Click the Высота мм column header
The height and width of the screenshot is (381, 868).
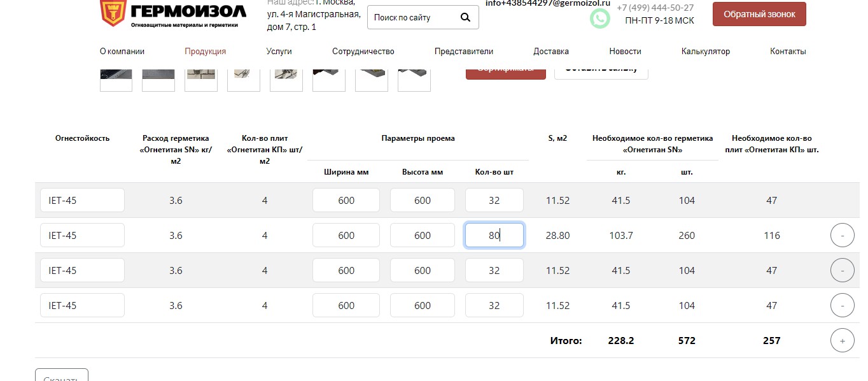(423, 172)
